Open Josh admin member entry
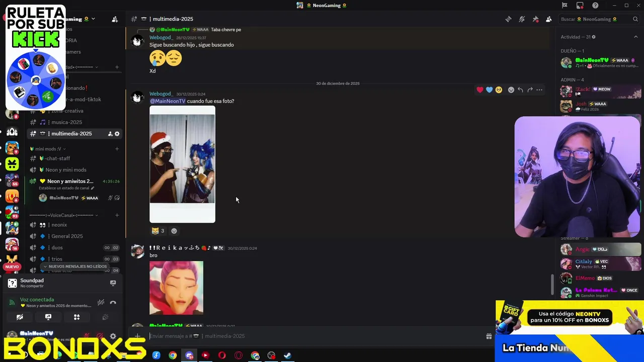The height and width of the screenshot is (362, 644). click(601, 106)
